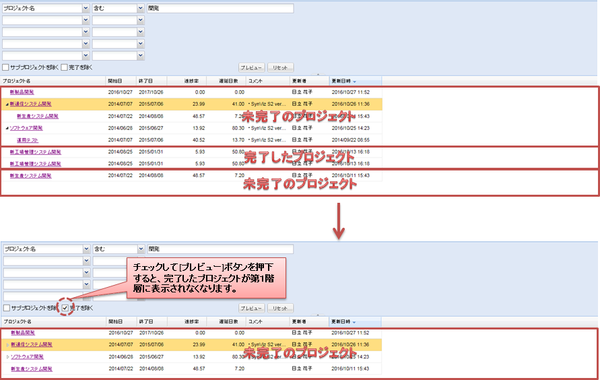Image resolution: width=600 pixels, height=380 pixels.
Task: Open the 含む condition dropdown in upper filter panel
Action: tap(140, 8)
